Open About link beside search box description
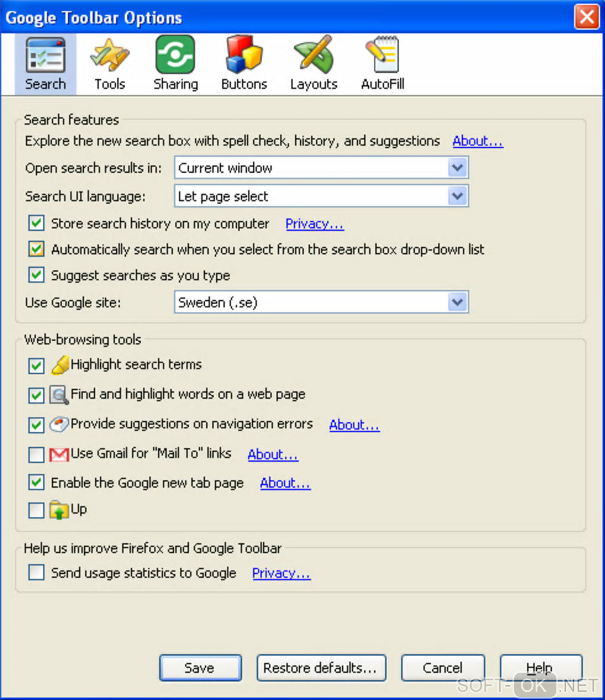Screen dimensions: 605x700 click(x=477, y=141)
